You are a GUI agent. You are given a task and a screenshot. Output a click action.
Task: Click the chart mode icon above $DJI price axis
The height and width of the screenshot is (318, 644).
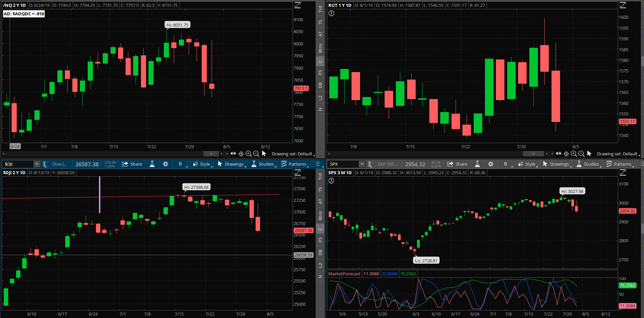(x=298, y=172)
